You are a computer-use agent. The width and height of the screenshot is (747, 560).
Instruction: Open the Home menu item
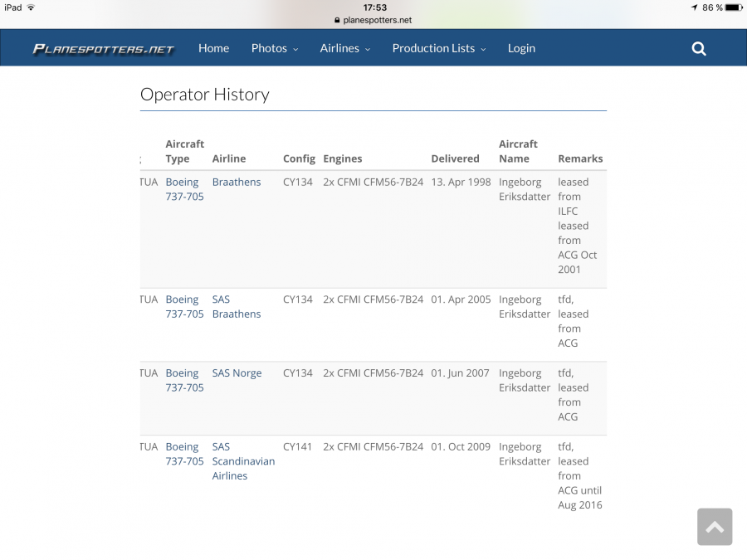[x=214, y=48]
